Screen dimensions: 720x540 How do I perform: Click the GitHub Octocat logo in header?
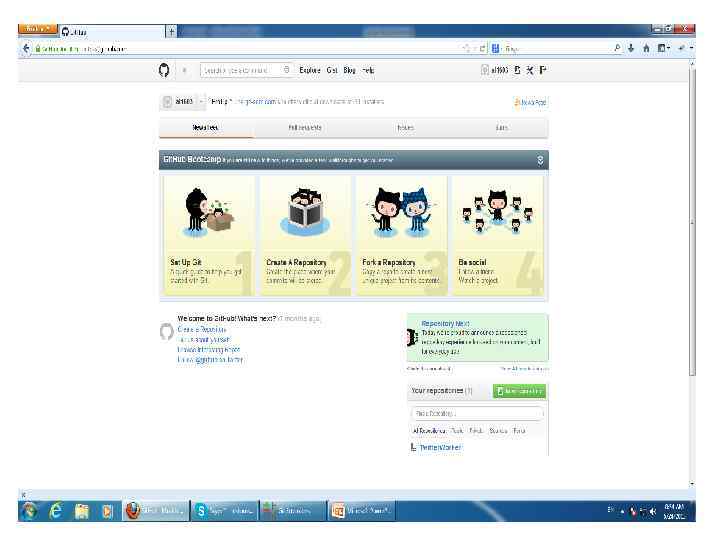(164, 70)
